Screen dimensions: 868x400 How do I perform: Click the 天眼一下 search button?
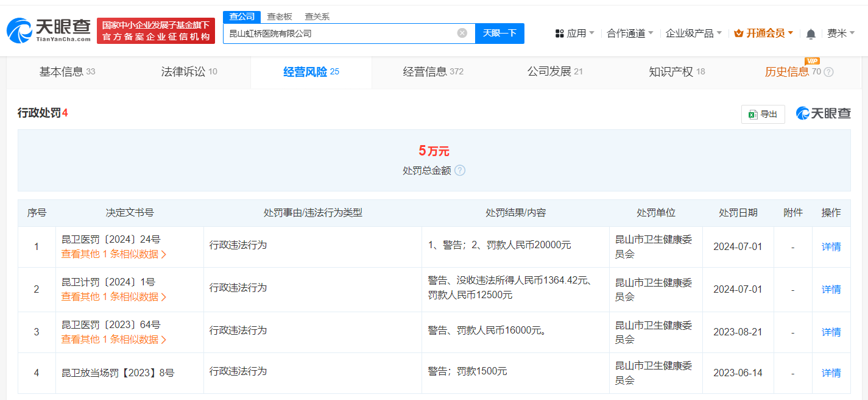tap(499, 34)
